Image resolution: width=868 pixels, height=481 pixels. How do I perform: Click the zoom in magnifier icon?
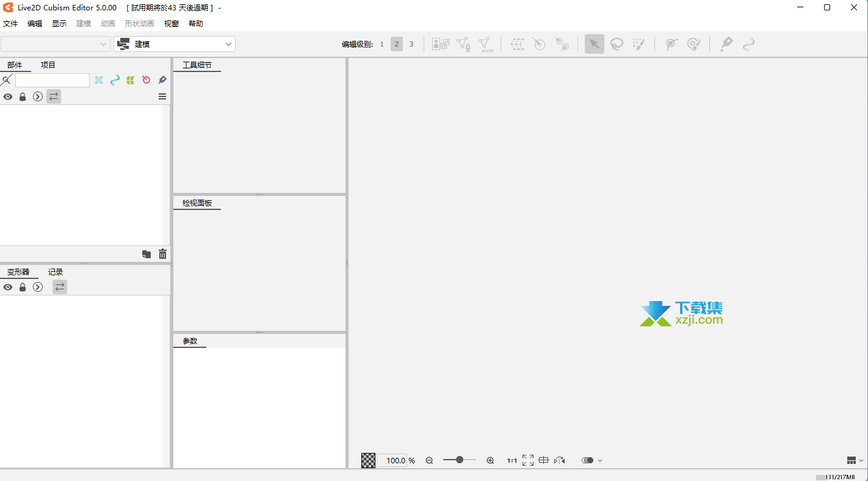point(490,460)
